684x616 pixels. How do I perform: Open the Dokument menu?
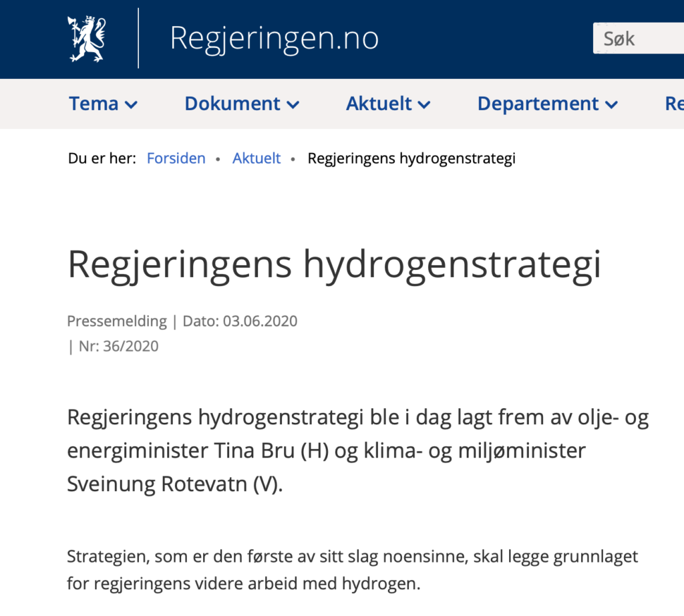(x=242, y=104)
